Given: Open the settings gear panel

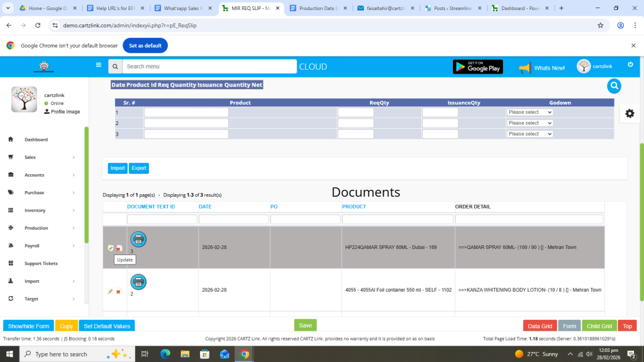Looking at the screenshot, I should pyautogui.click(x=630, y=113).
